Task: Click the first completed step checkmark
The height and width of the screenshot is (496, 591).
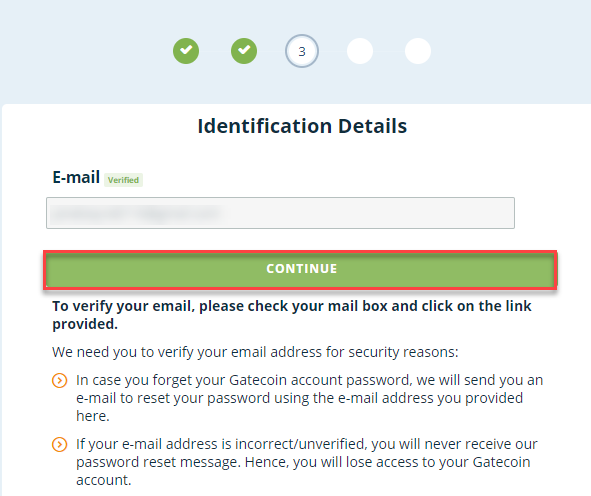Action: click(186, 51)
